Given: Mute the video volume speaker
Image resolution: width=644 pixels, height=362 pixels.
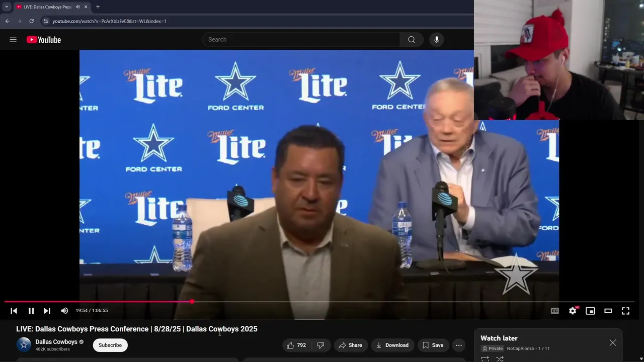Looking at the screenshot, I should pos(64,311).
